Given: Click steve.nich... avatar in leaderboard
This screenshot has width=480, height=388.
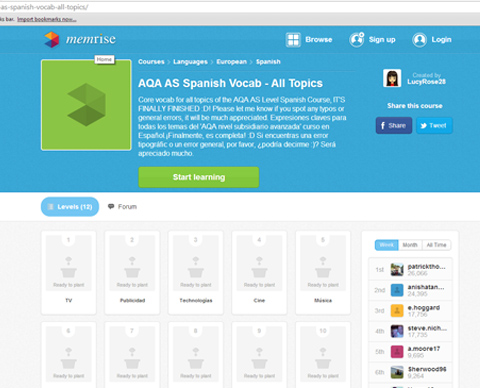Looking at the screenshot, I should point(397,331).
